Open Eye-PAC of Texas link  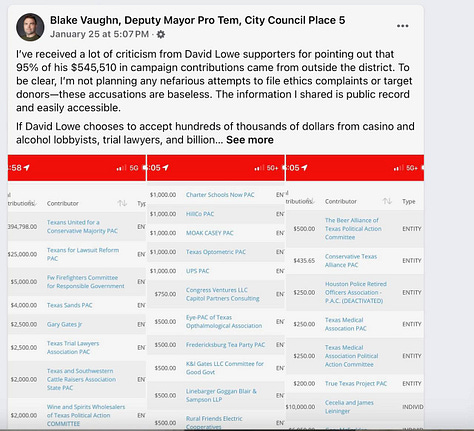point(224,321)
